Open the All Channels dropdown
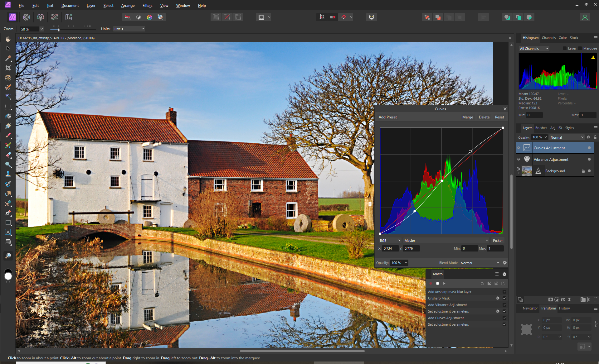 point(534,49)
